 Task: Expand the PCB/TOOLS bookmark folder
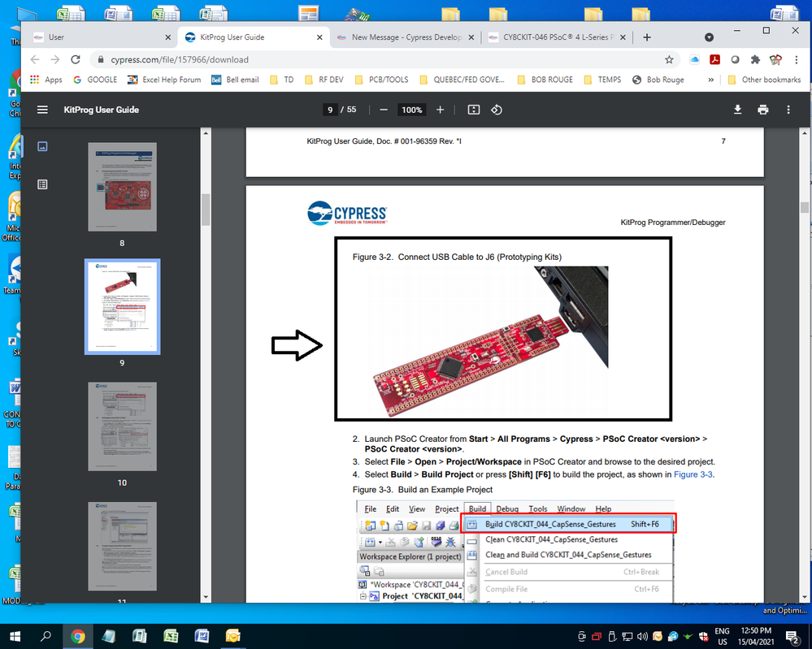tap(382, 80)
